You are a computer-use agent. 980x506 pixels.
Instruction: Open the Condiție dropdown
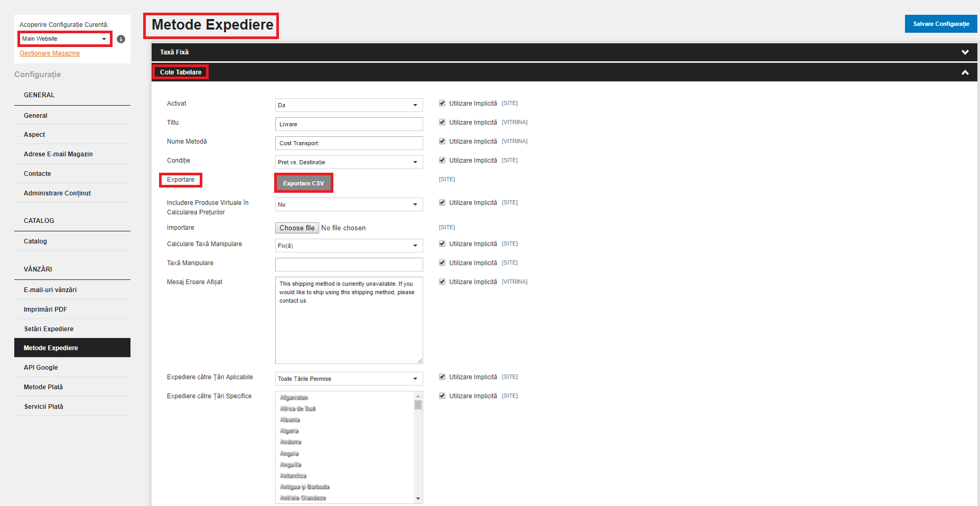coord(349,162)
